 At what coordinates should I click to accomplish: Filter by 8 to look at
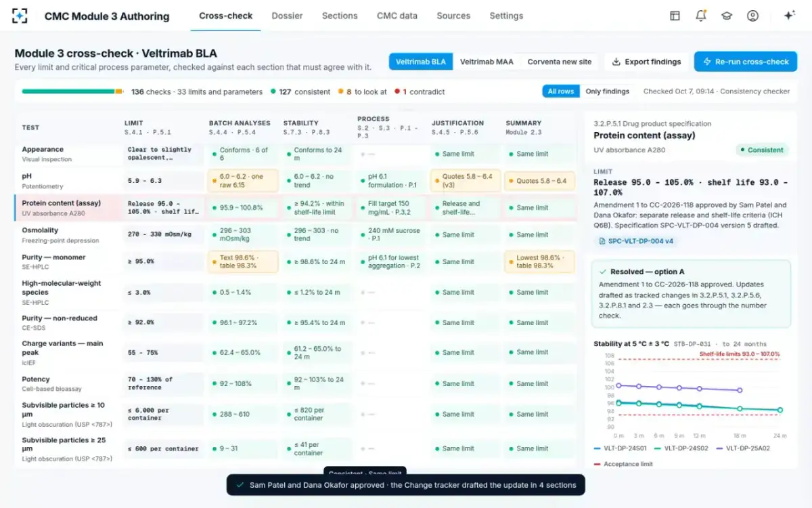[x=362, y=91]
